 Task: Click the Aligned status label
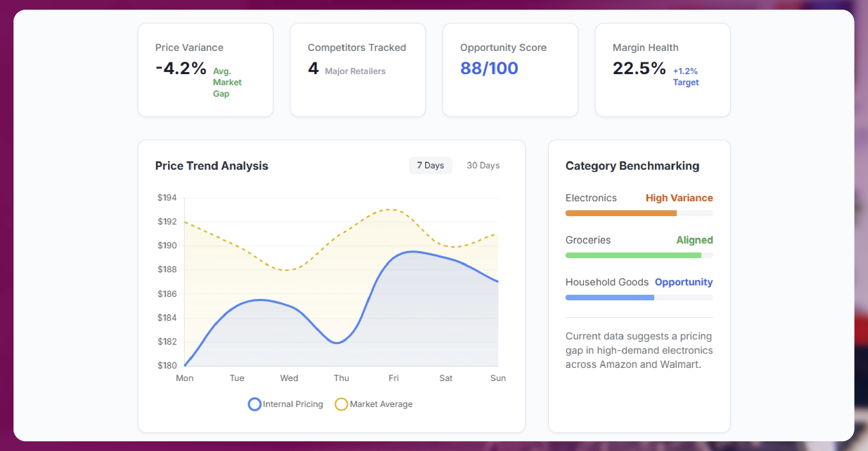coord(694,240)
